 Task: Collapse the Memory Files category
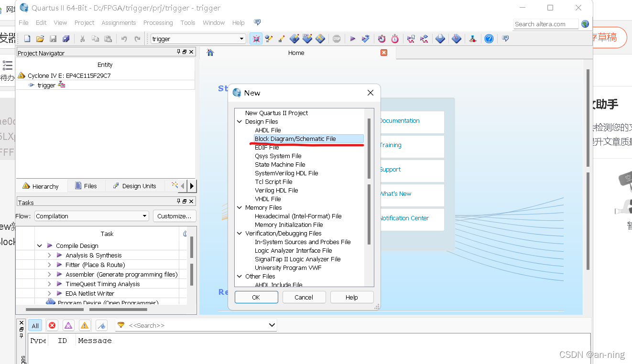240,207
